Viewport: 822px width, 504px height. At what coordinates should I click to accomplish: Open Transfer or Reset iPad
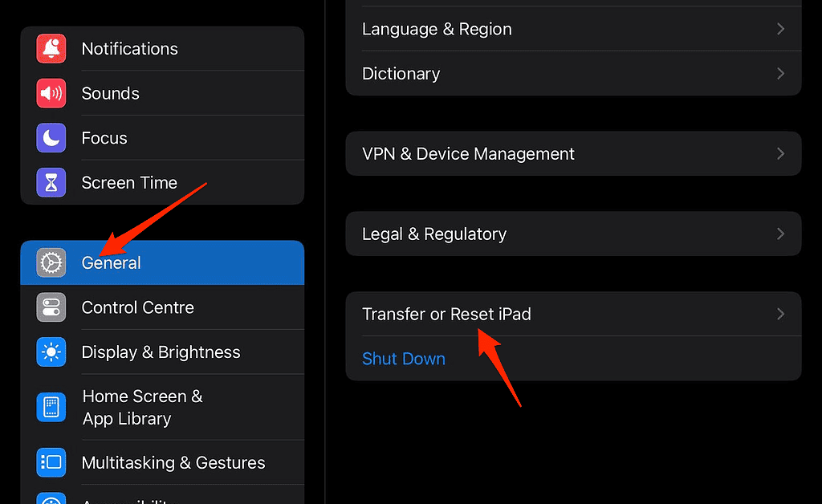point(573,314)
